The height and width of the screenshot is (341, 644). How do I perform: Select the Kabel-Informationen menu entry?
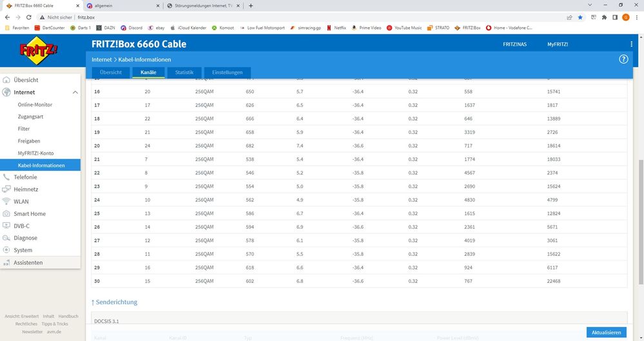40,165
